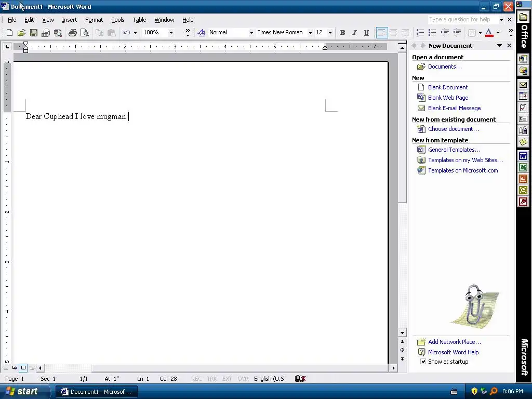The width and height of the screenshot is (532, 399).
Task: Click the Outlook icon on the Office shortcut bar
Action: 523,190
